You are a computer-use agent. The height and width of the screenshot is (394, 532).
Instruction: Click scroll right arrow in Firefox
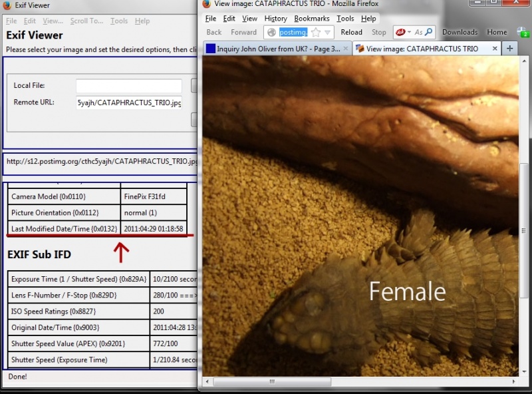(x=513, y=381)
